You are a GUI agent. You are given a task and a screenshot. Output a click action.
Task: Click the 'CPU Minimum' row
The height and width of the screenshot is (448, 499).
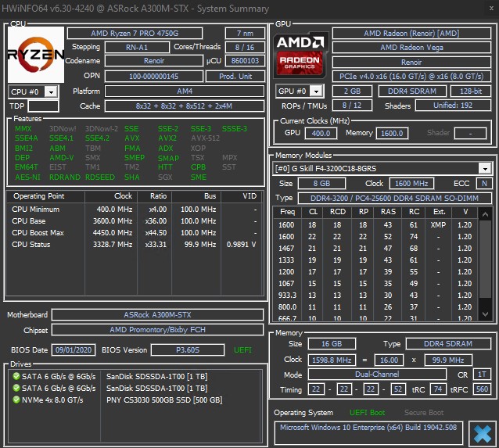click(135, 210)
